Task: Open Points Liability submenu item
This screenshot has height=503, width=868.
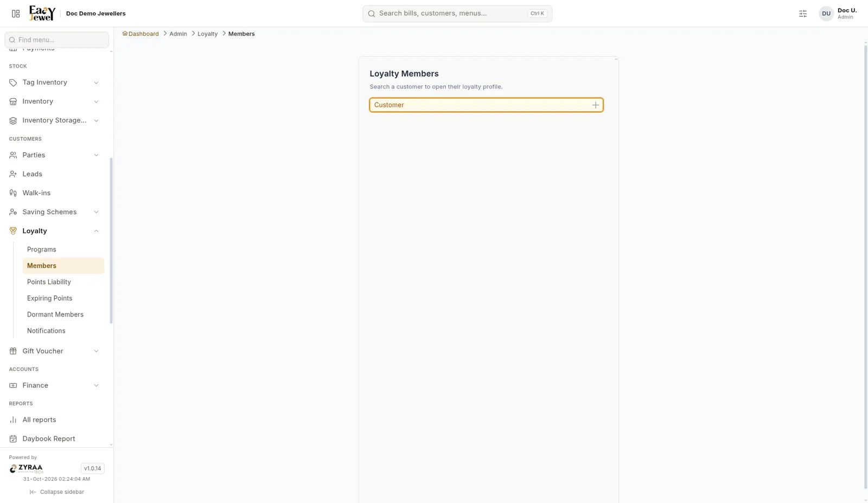Action: [63, 282]
